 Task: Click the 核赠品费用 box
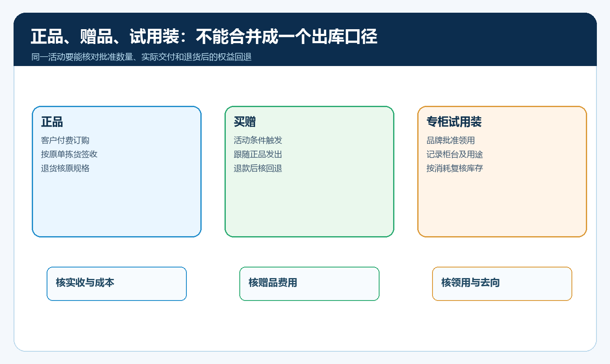(309, 284)
